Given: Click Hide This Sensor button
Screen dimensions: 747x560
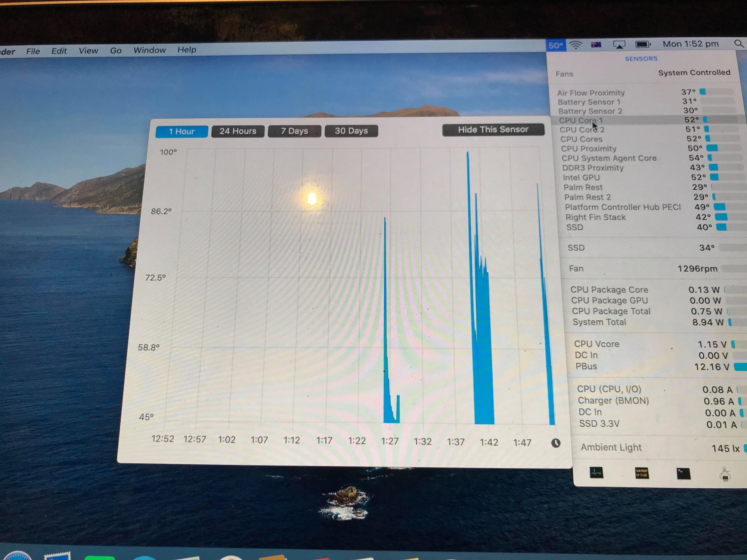Looking at the screenshot, I should [x=493, y=130].
